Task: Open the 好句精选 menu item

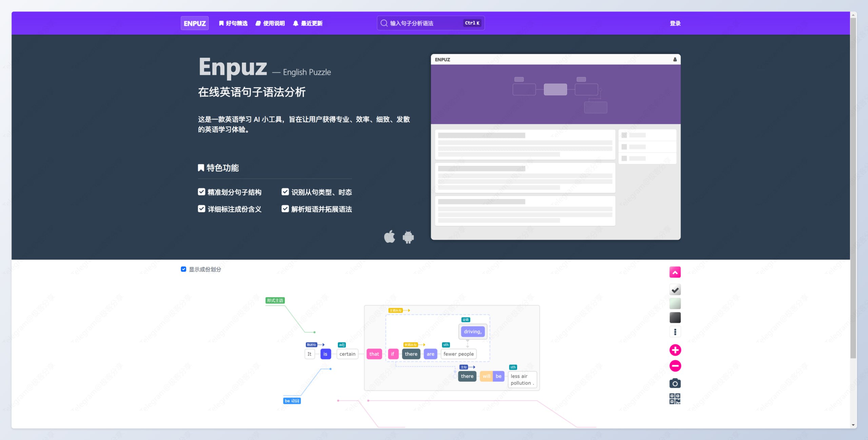Action: [x=234, y=23]
